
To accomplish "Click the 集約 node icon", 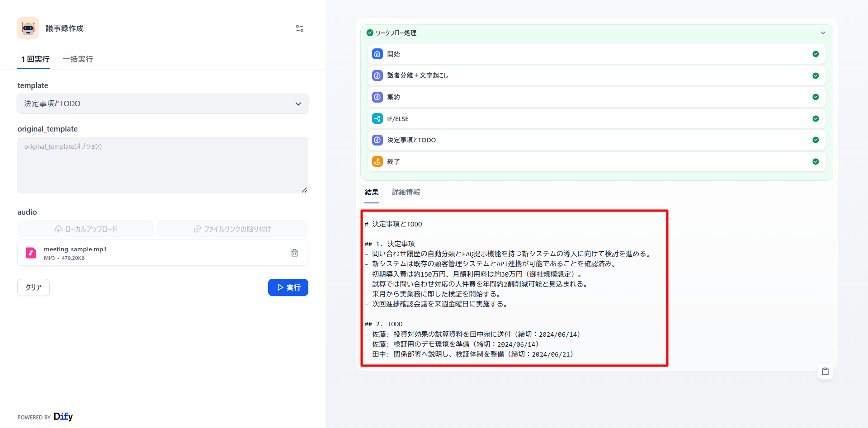I will (377, 97).
